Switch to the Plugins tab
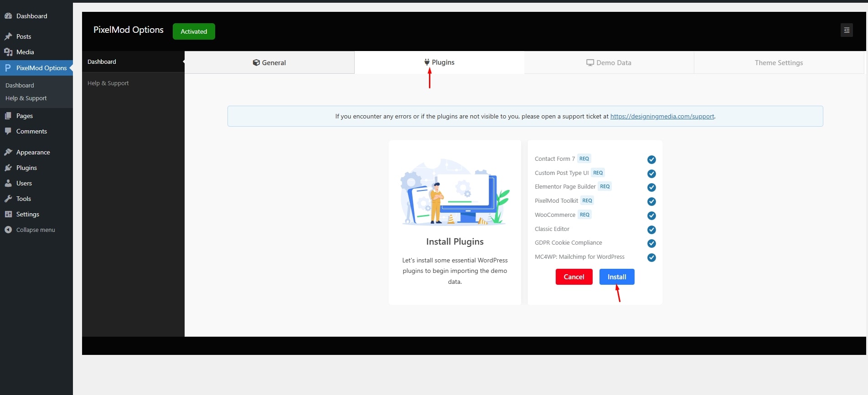 pyautogui.click(x=439, y=62)
